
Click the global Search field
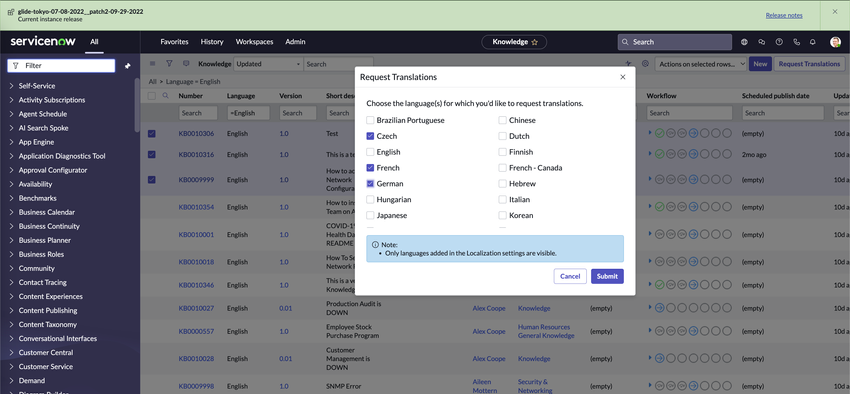(675, 42)
